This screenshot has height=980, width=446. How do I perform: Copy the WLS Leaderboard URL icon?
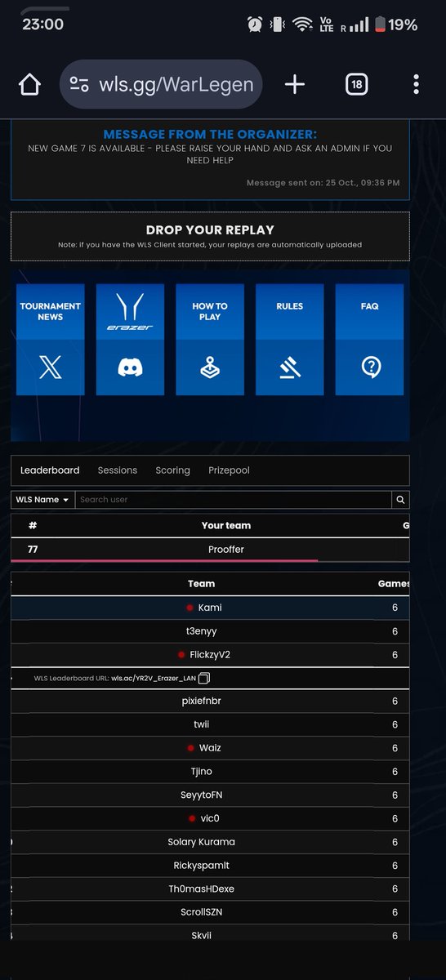[x=204, y=678]
